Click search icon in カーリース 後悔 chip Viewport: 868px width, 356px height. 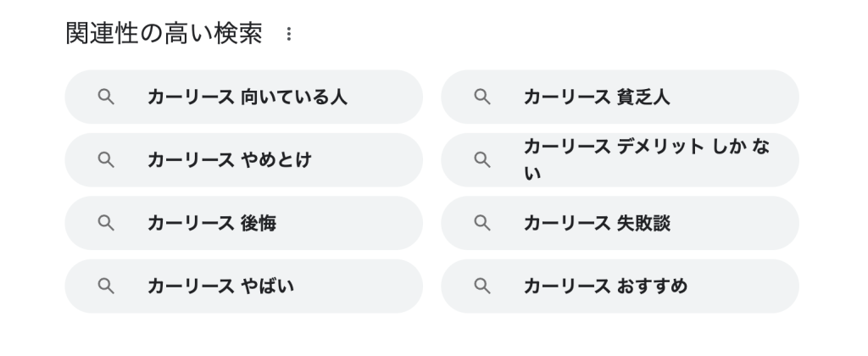[x=106, y=223]
